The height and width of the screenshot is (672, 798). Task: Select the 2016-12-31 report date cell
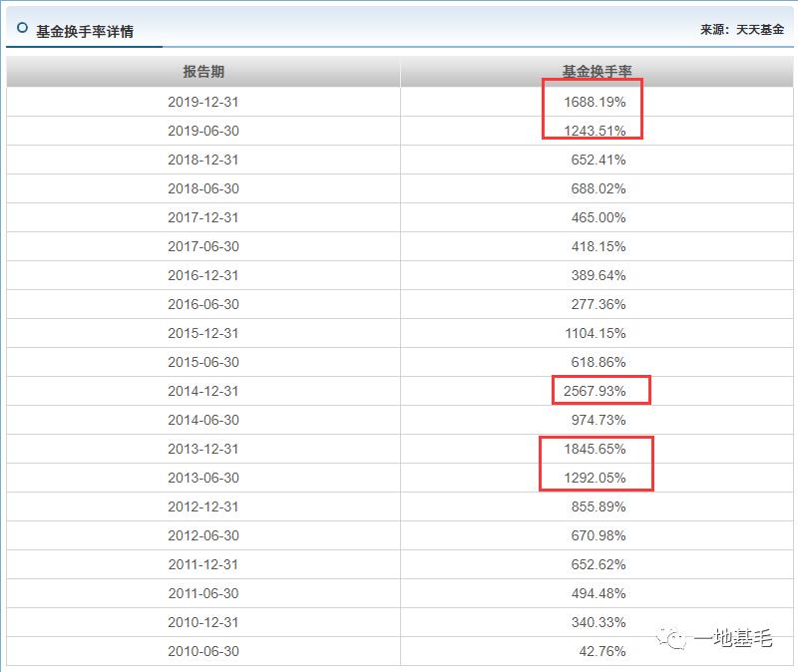(x=203, y=276)
